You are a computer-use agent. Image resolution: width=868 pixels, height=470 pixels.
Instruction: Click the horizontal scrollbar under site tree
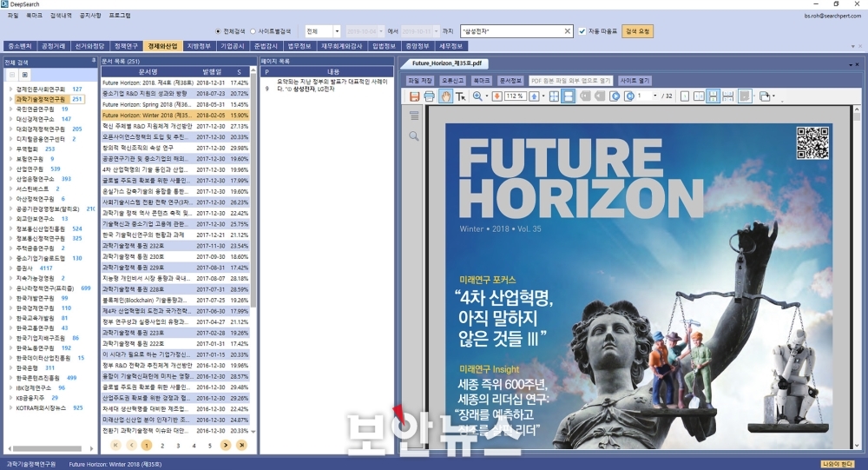(x=49, y=448)
